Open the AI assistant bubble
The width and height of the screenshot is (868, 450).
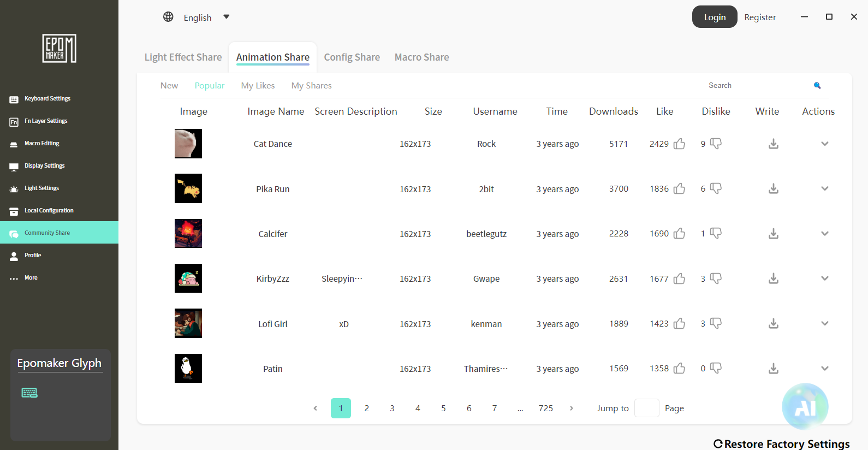pyautogui.click(x=805, y=407)
